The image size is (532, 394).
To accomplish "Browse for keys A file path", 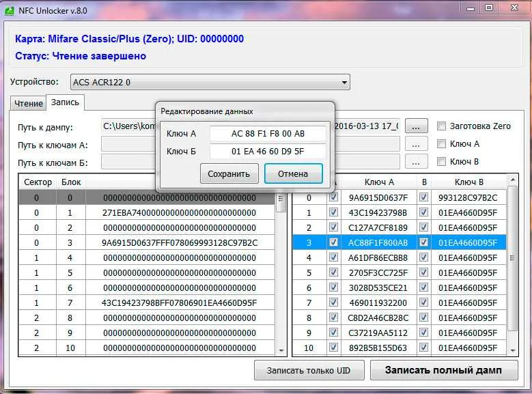I will coord(416,144).
